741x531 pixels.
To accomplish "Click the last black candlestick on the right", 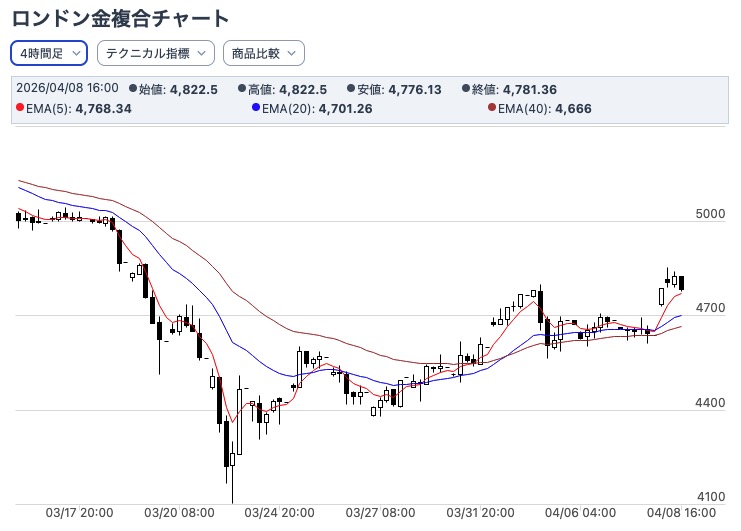I will [x=682, y=283].
